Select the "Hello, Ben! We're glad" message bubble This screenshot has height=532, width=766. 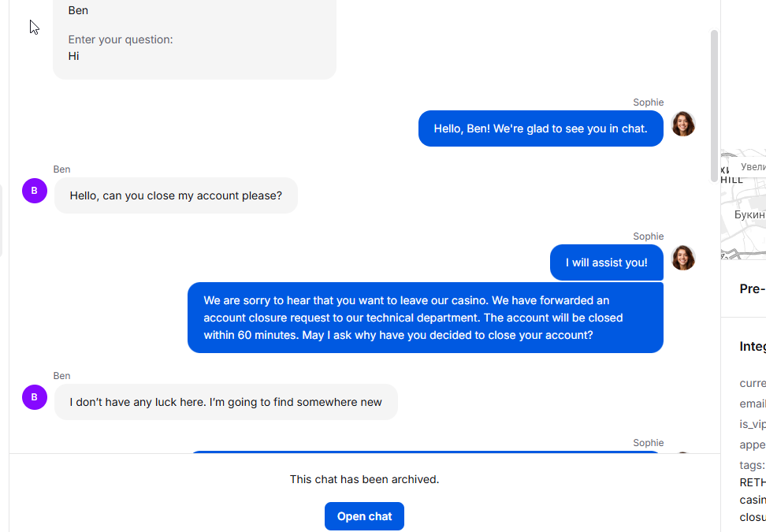(540, 128)
